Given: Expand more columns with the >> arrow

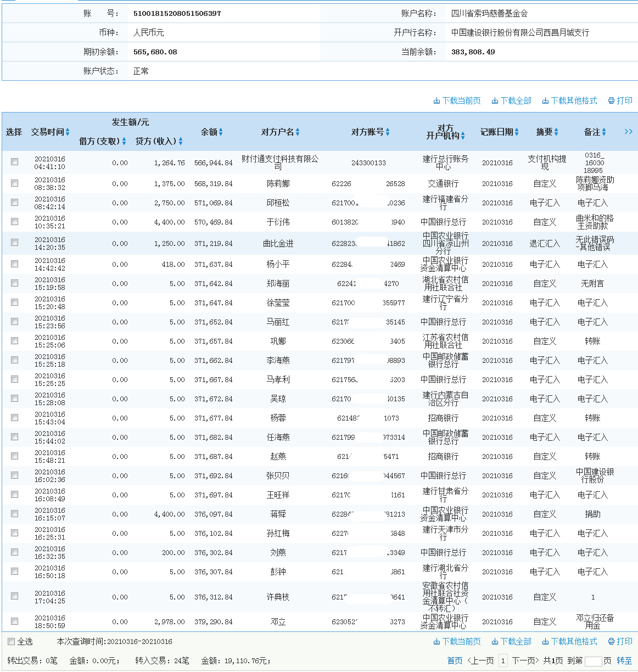Looking at the screenshot, I should coord(628,132).
